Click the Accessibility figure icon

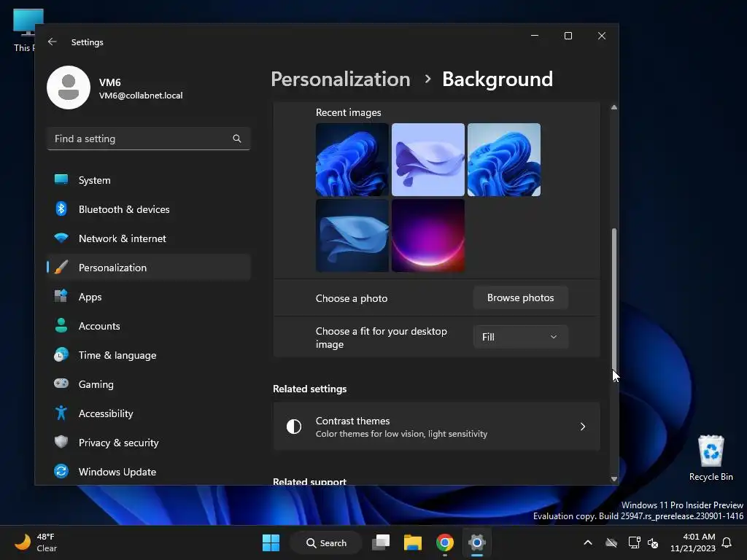point(61,413)
